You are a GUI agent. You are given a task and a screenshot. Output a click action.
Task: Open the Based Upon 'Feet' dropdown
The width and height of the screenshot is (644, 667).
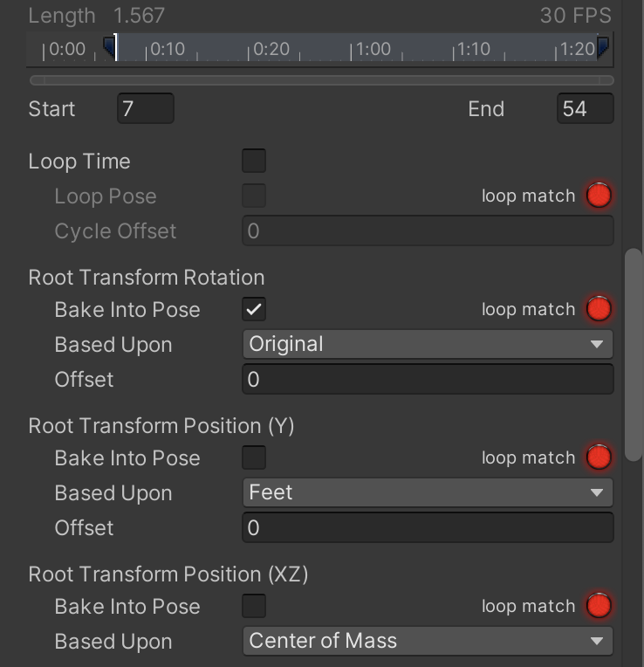(x=427, y=492)
